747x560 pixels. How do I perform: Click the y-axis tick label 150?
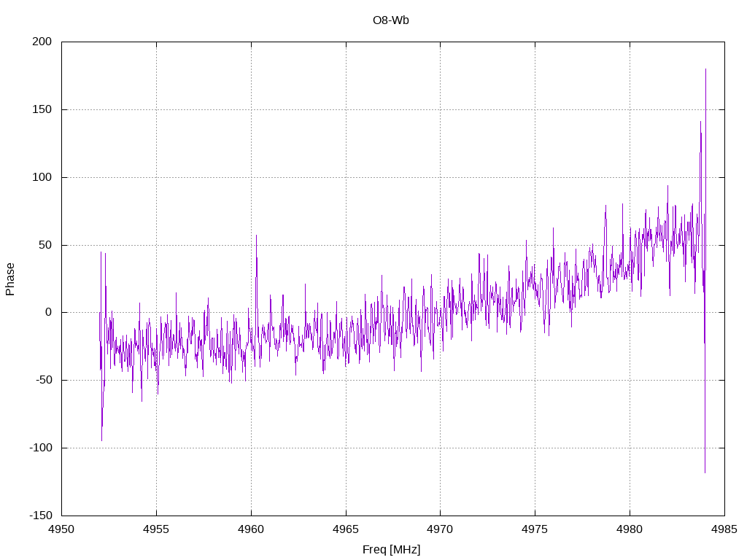click(42, 109)
